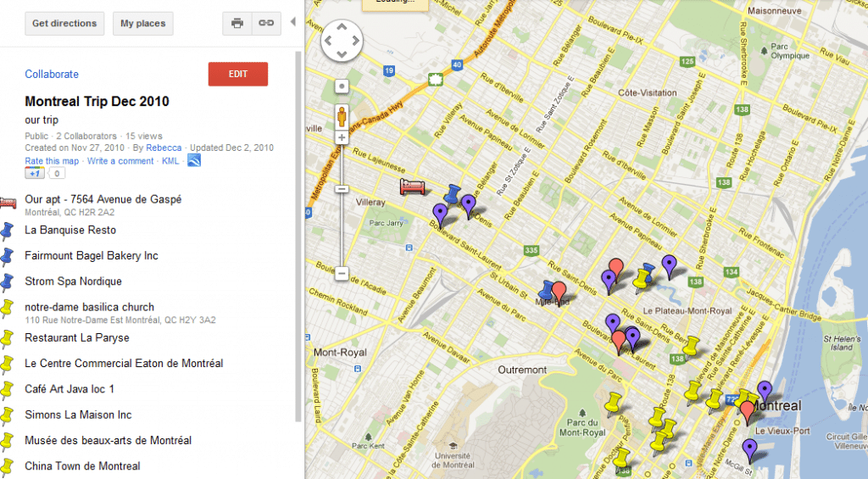This screenshot has width=868, height=479.
Task: Click the +1 button
Action: [x=34, y=173]
